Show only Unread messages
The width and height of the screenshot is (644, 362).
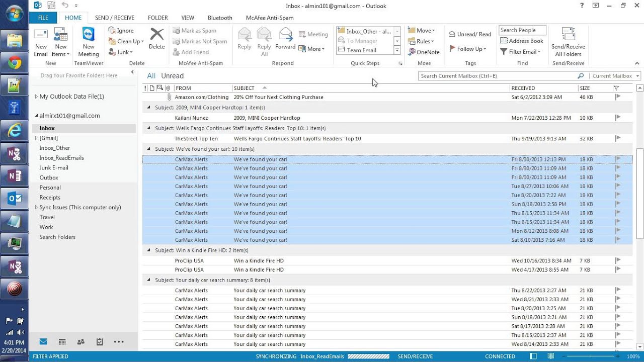tap(172, 76)
